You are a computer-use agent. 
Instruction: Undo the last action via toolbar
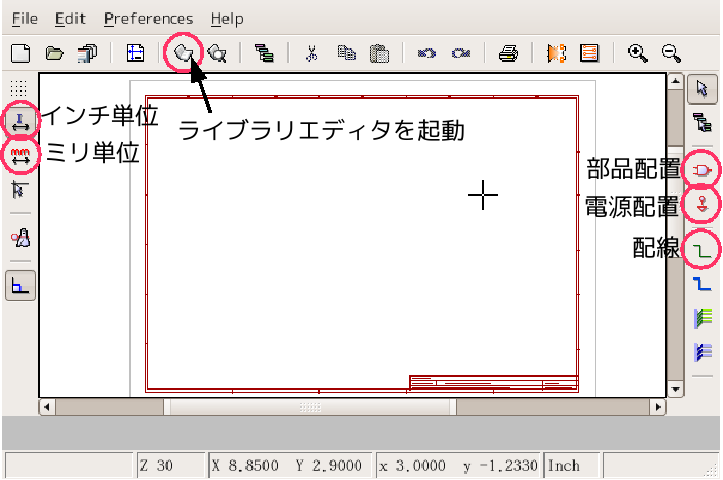click(x=426, y=53)
